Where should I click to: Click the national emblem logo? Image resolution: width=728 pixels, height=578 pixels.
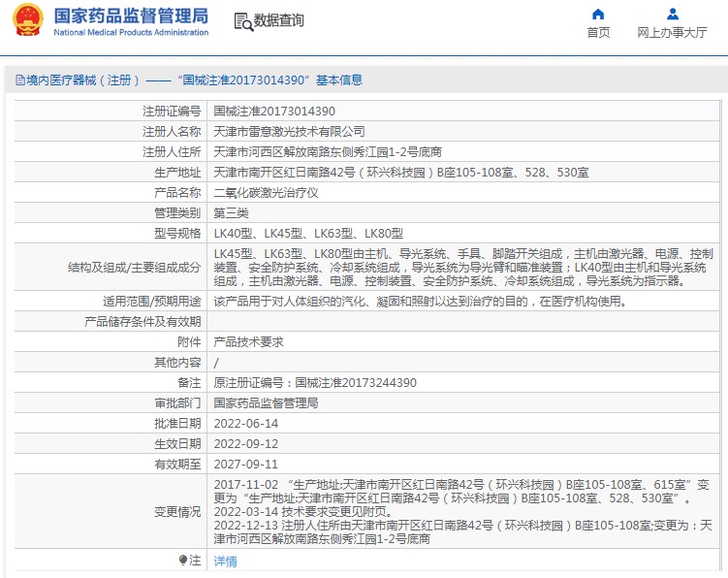coord(28,20)
